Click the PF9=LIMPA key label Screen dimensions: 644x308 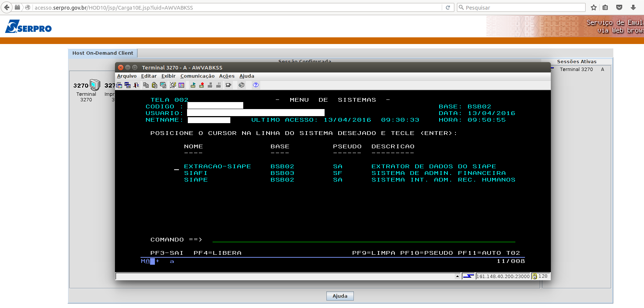click(373, 253)
